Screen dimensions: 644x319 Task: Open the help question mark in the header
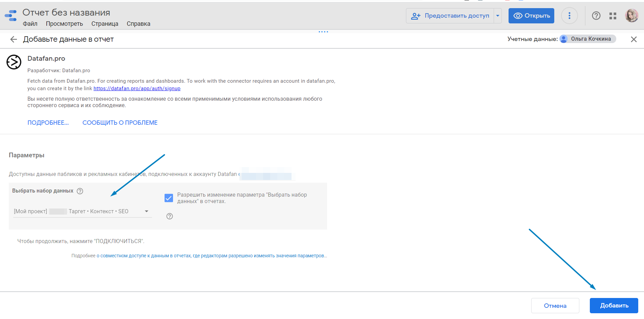point(596,16)
